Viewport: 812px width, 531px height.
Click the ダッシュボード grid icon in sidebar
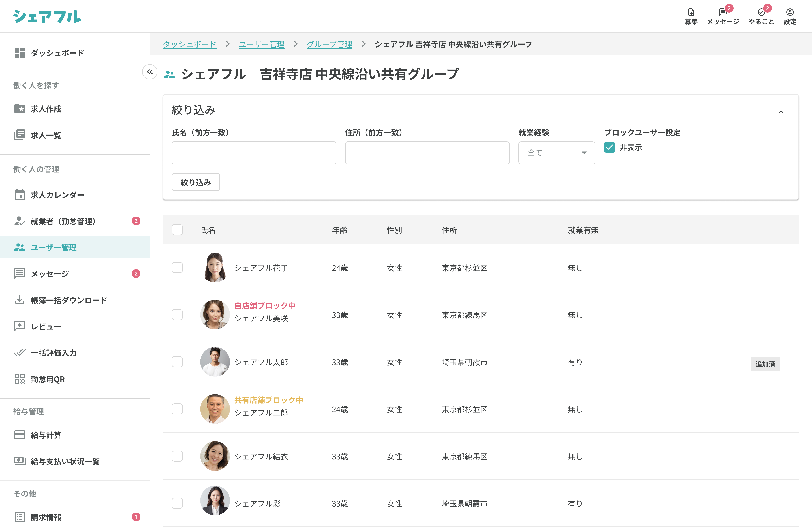[19, 52]
